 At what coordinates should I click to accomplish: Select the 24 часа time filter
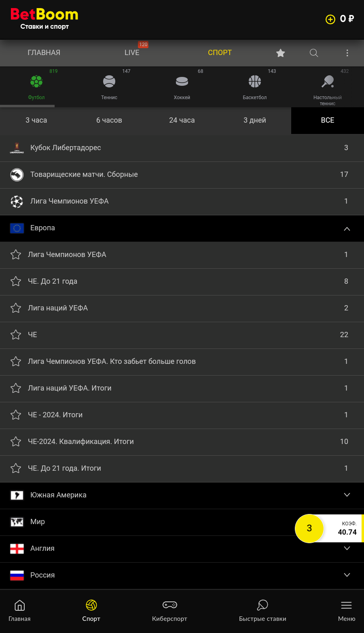182,120
